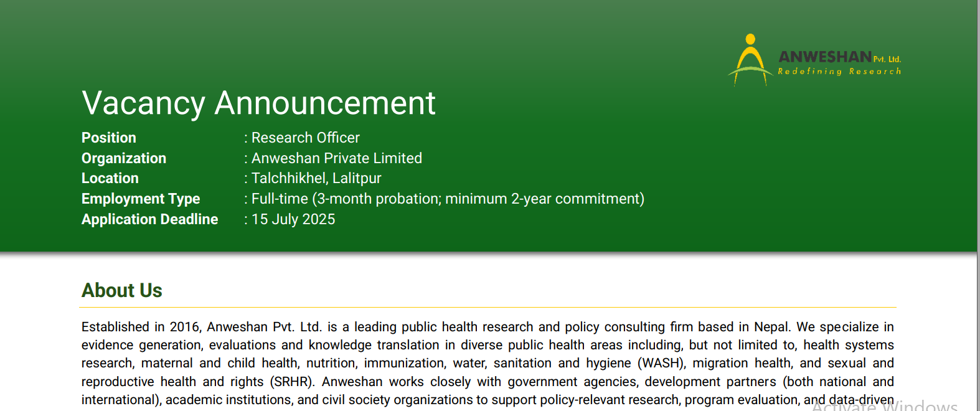Select the 'Employment Type' field label

(x=141, y=199)
